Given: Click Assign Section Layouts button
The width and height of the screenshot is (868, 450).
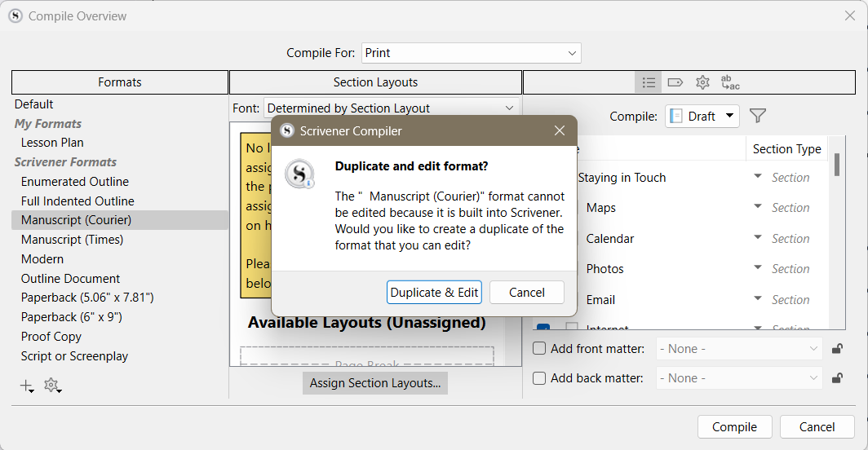Looking at the screenshot, I should (x=374, y=383).
